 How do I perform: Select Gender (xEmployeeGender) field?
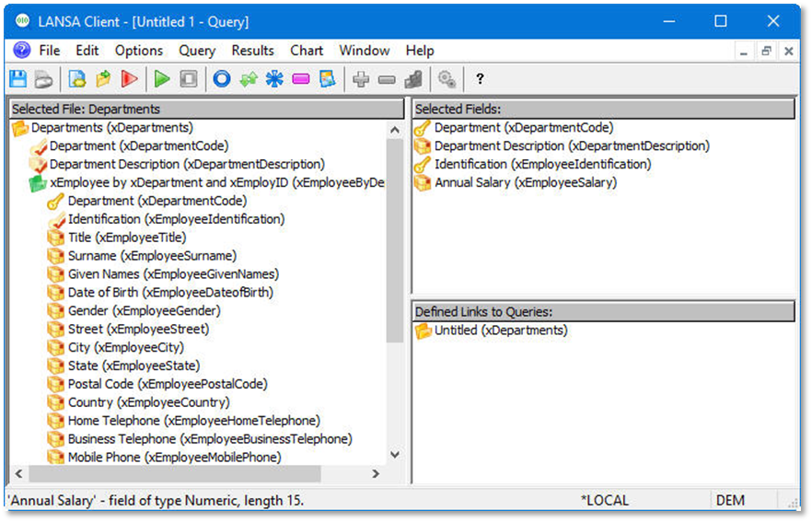coord(144,311)
